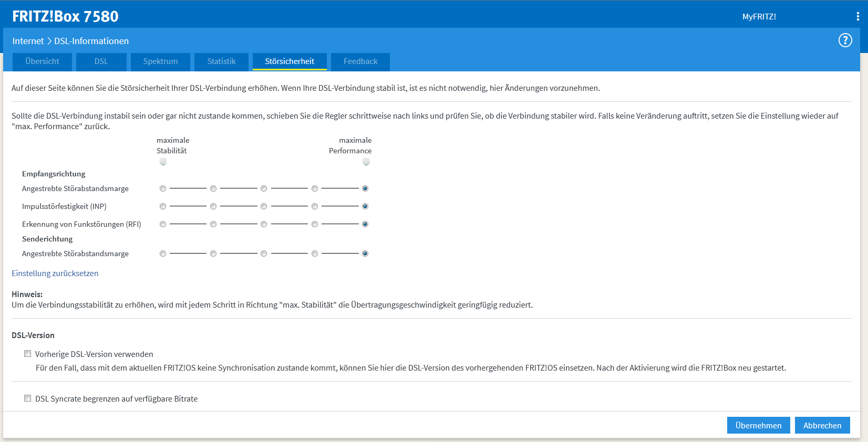Select fourth step for Impulsstörfestigkeit (INP)
The width and height of the screenshot is (868, 442).
(x=315, y=206)
